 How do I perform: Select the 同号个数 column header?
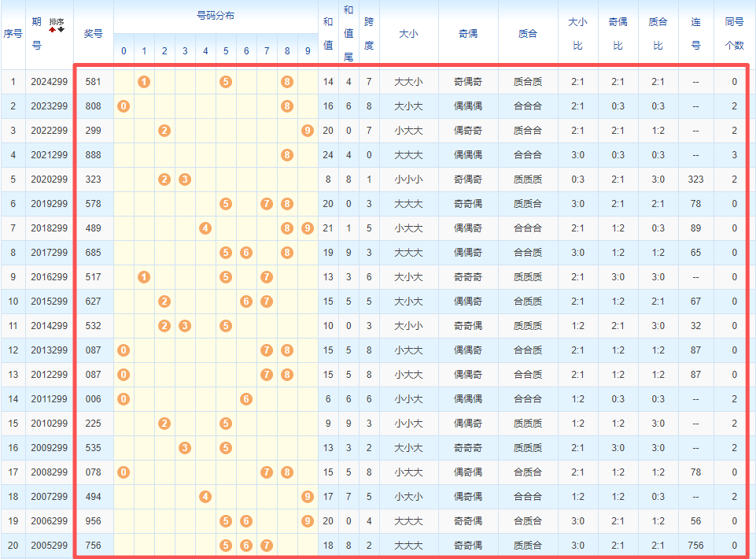(x=734, y=34)
